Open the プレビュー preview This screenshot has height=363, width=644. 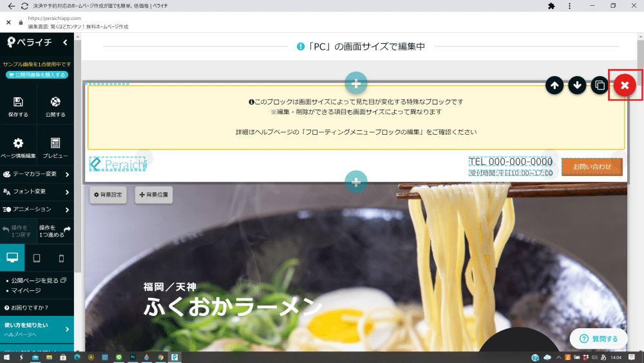click(55, 148)
